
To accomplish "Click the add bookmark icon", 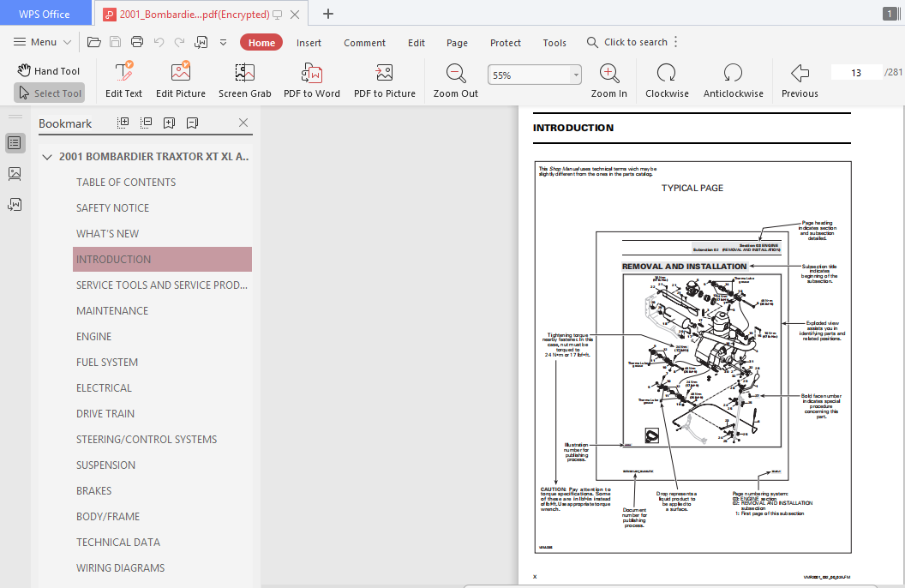I will coord(169,123).
